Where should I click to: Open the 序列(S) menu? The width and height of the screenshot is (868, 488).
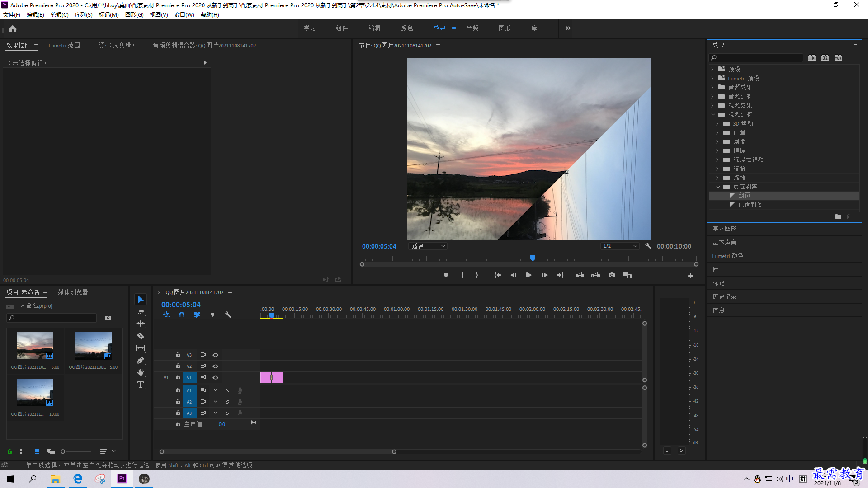[x=84, y=15]
